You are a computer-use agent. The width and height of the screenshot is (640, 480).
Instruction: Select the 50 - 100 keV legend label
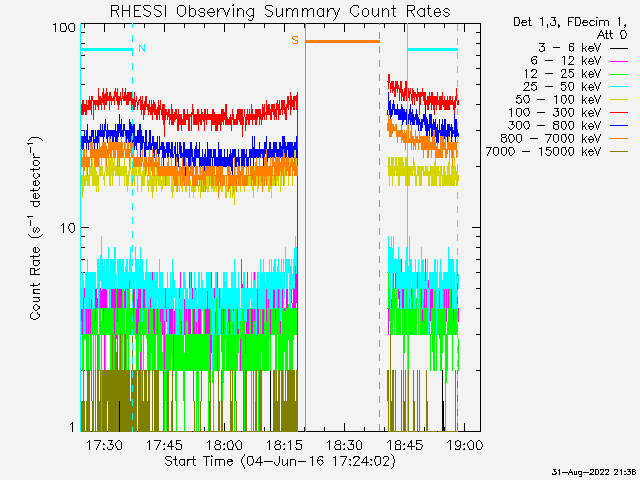(x=558, y=100)
